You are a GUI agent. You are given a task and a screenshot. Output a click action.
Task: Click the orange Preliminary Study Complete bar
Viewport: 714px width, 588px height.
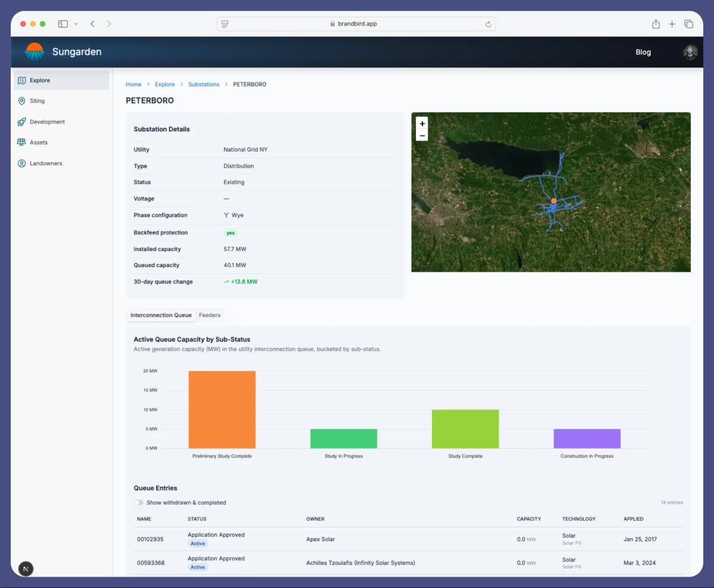tap(222, 409)
